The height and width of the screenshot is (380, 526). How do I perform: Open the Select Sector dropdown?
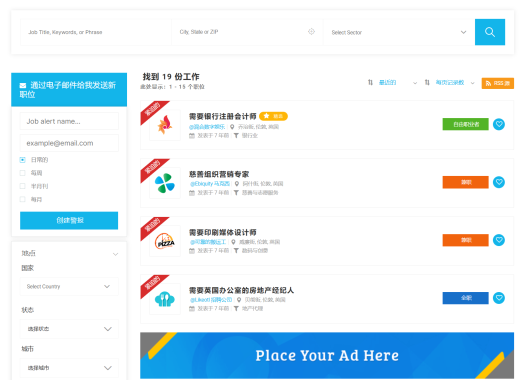tap(399, 32)
